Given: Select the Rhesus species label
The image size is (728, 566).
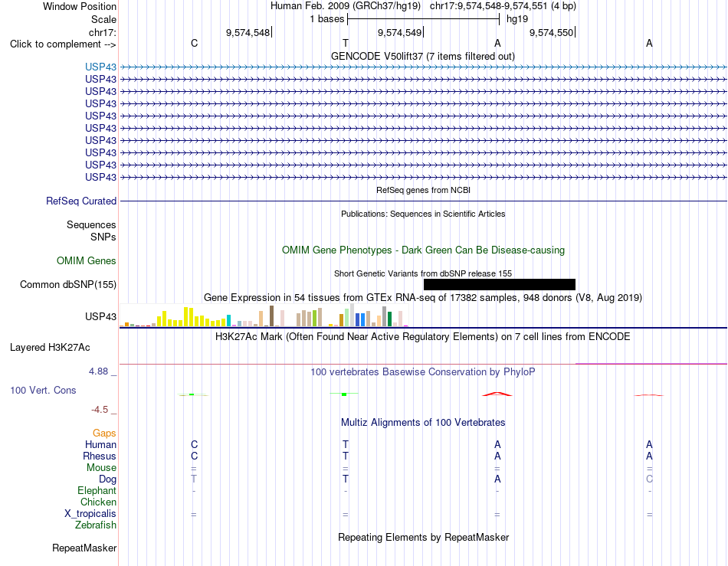Looking at the screenshot, I should coord(100,456).
